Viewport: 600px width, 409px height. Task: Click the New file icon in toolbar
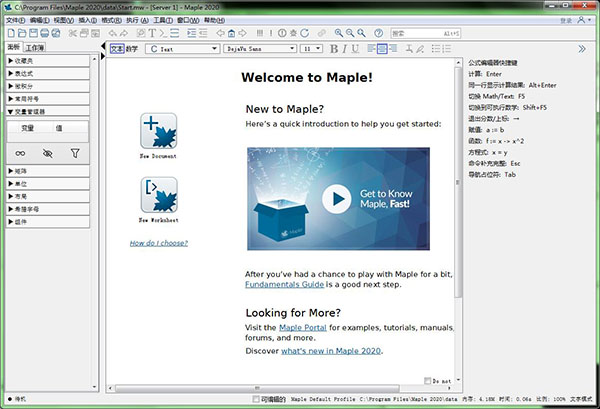[11, 33]
